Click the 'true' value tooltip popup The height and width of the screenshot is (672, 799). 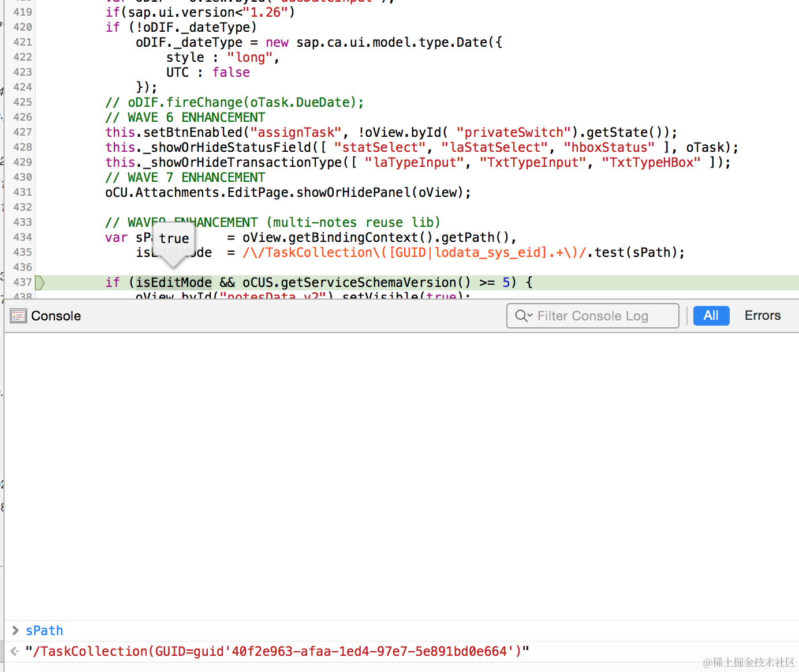(174, 238)
